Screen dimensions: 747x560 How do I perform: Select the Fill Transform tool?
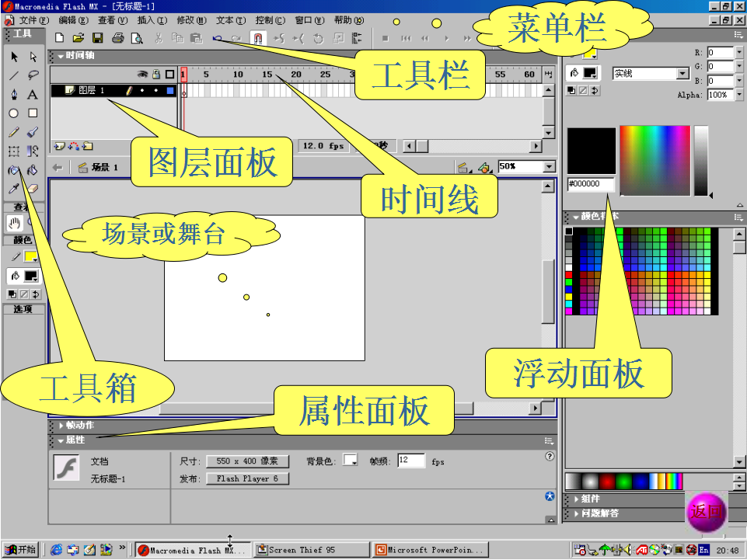point(33,151)
